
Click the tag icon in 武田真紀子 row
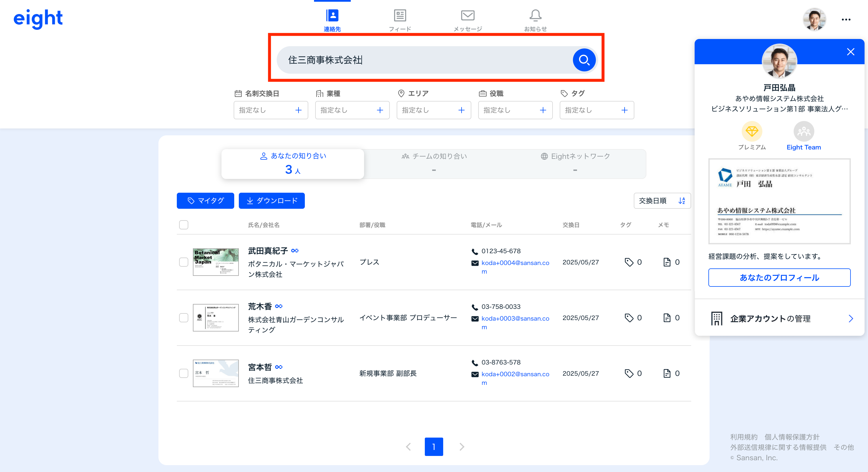coord(629,262)
